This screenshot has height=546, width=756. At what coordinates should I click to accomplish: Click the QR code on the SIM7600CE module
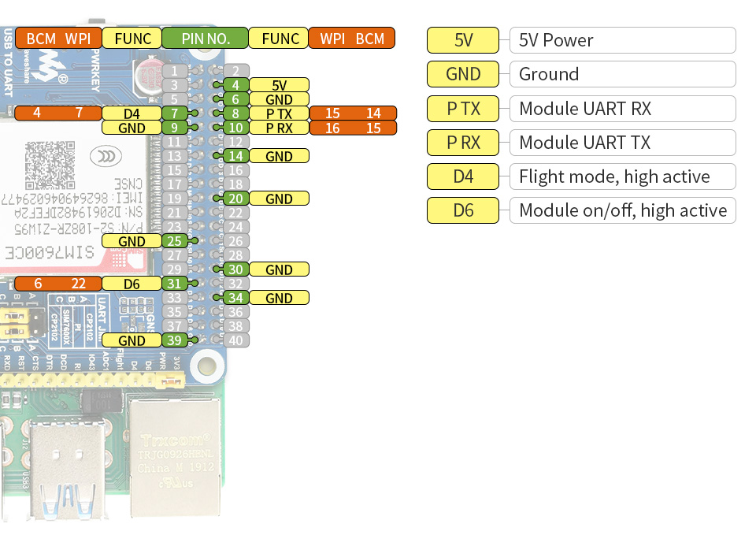(x=50, y=165)
